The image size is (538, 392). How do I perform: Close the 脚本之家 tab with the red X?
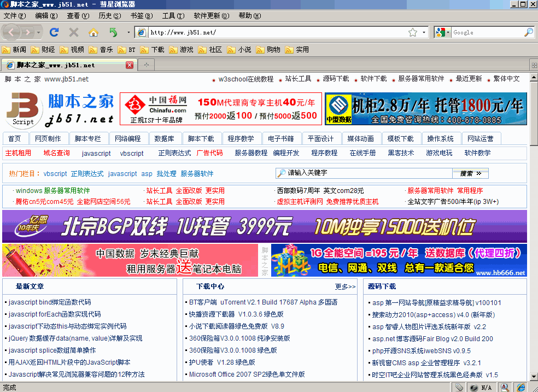[x=130, y=65]
